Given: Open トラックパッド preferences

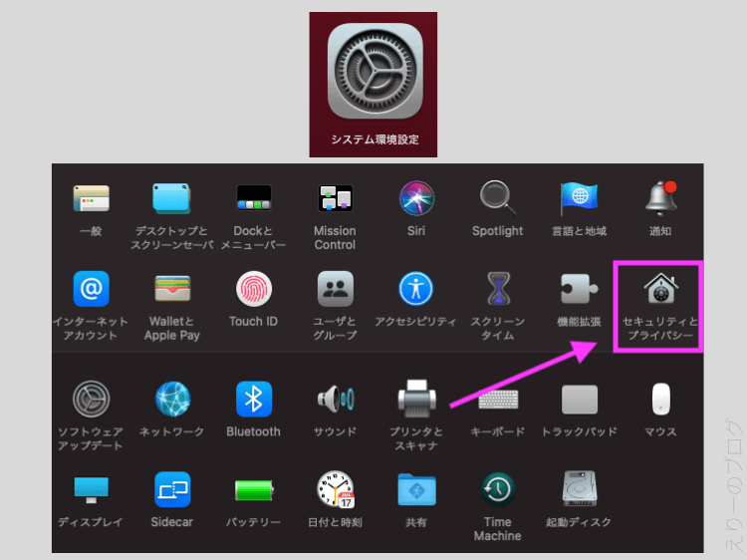Looking at the screenshot, I should click(580, 400).
